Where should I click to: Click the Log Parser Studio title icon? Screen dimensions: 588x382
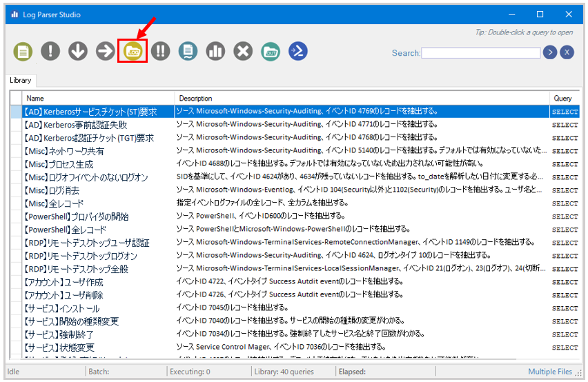(x=14, y=14)
